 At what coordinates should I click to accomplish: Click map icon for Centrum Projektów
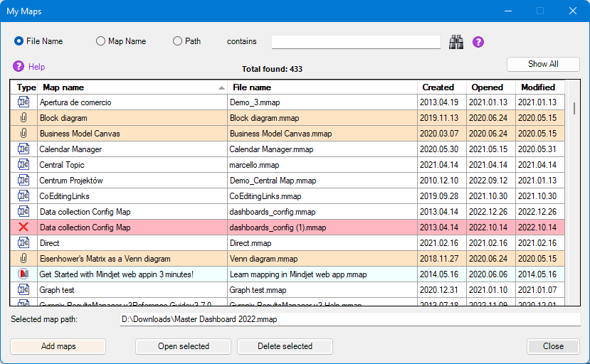23,180
